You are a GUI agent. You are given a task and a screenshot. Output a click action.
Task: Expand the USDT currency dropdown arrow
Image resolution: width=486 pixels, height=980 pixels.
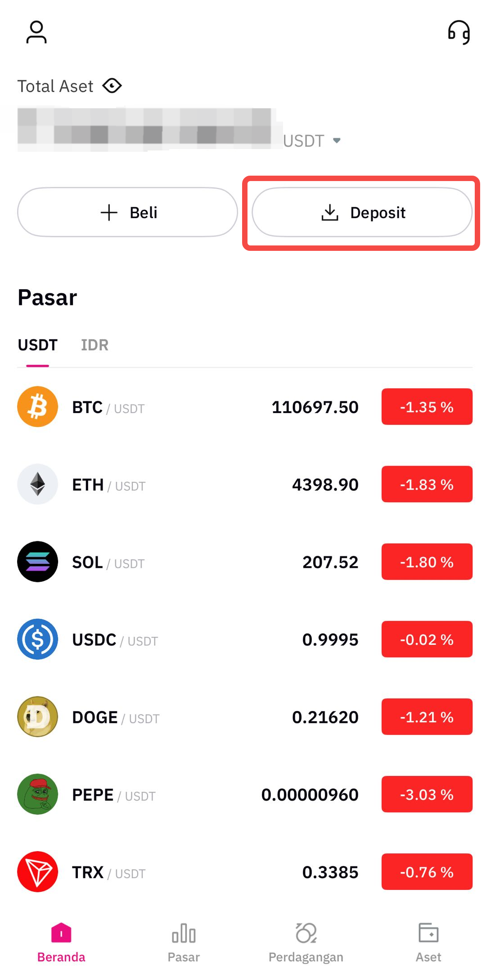coord(337,141)
